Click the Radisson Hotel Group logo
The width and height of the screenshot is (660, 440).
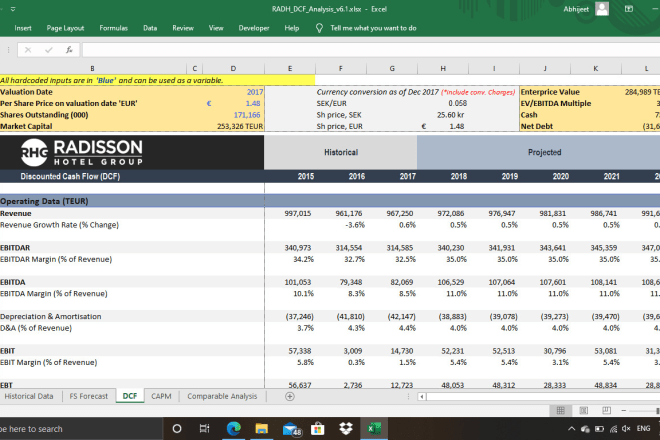[x=82, y=152]
